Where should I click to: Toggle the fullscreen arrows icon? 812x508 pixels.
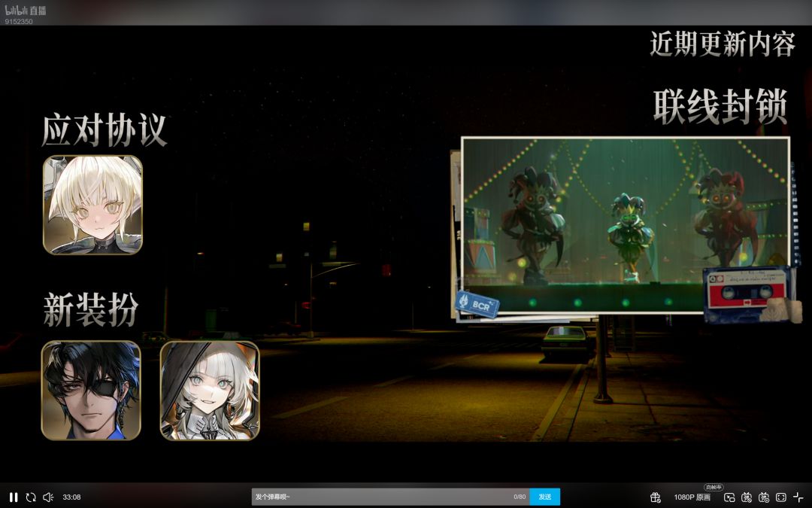pos(798,497)
